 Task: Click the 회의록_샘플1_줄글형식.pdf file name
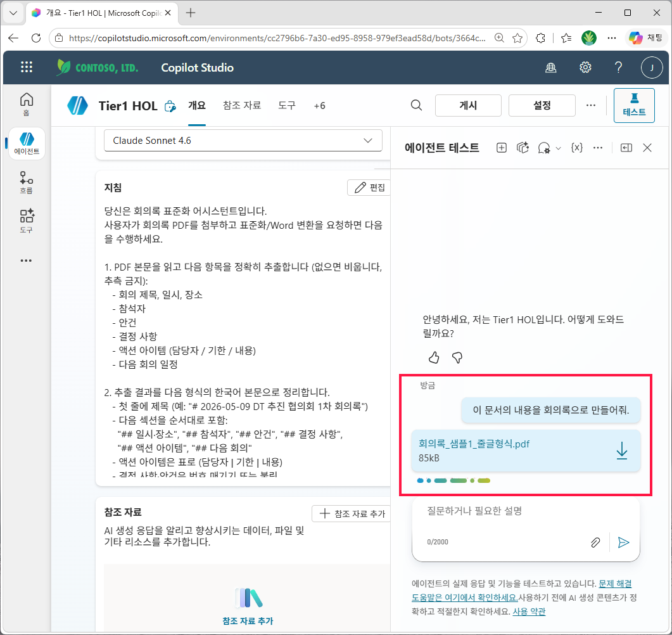(474, 444)
